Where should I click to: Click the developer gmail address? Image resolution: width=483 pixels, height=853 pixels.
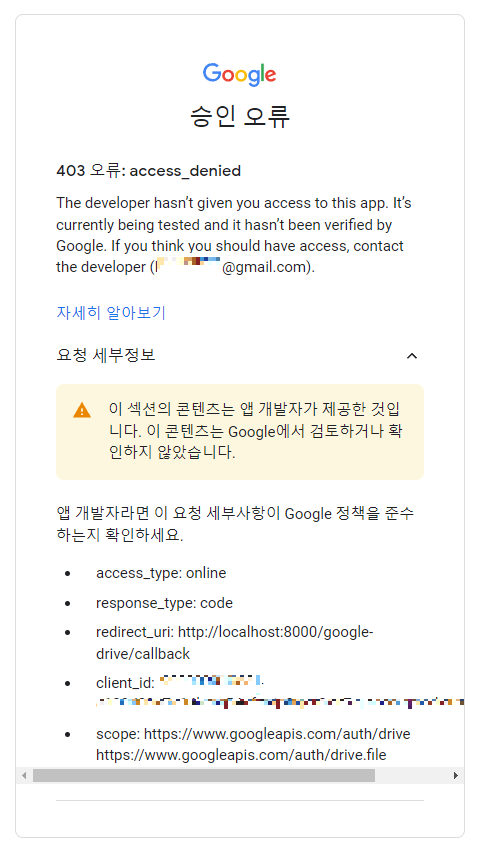click(234, 267)
